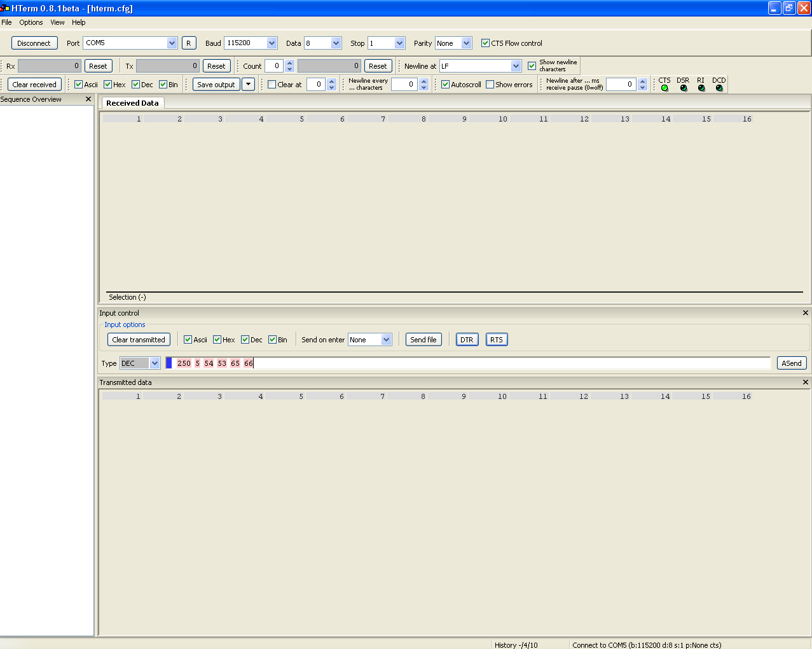
Task: Click Connect to COM5 status bar text
Action: point(647,645)
